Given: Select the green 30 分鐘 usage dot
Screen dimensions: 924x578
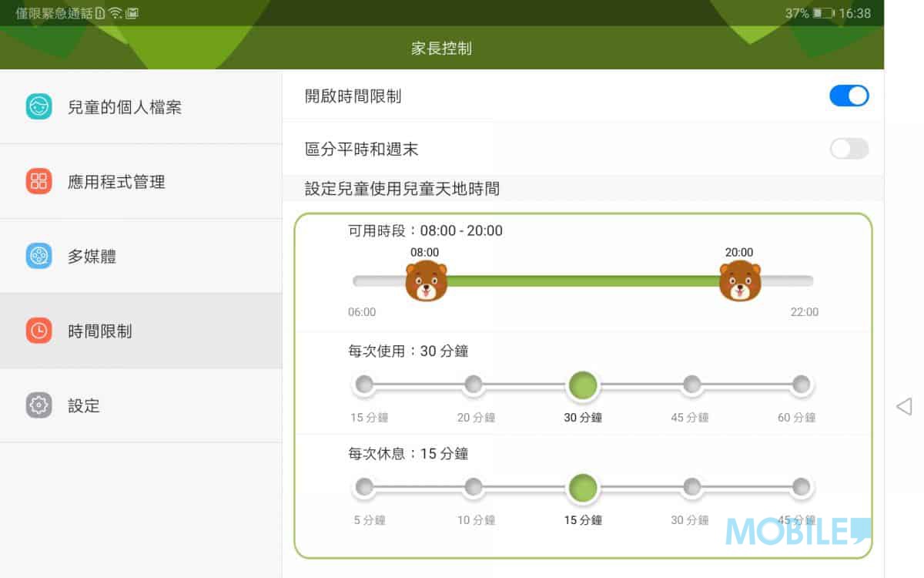Looking at the screenshot, I should click(x=583, y=385).
